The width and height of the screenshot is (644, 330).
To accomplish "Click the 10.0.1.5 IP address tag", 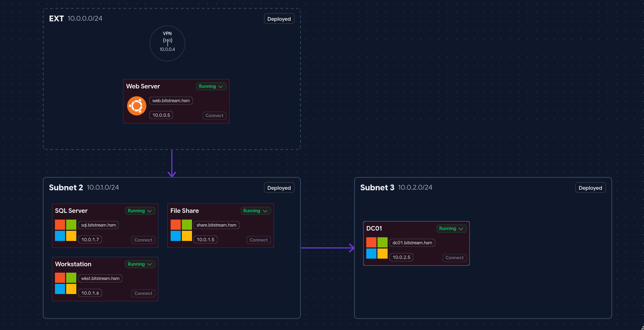I will [205, 240].
